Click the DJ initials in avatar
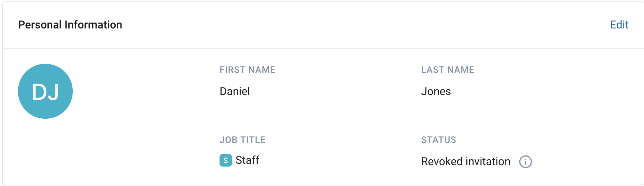This screenshot has height=186, width=644. [45, 92]
